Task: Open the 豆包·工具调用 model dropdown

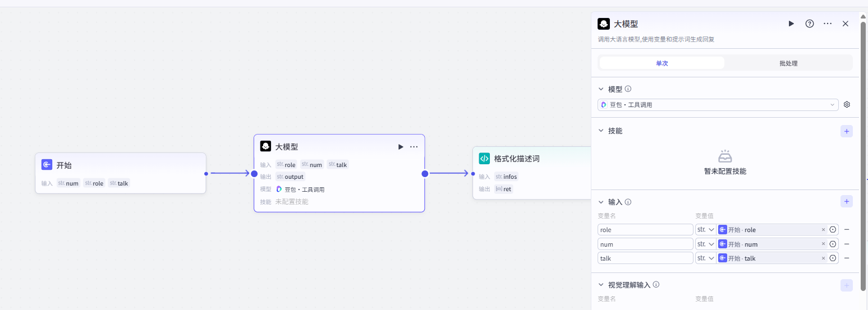Action: pyautogui.click(x=718, y=105)
